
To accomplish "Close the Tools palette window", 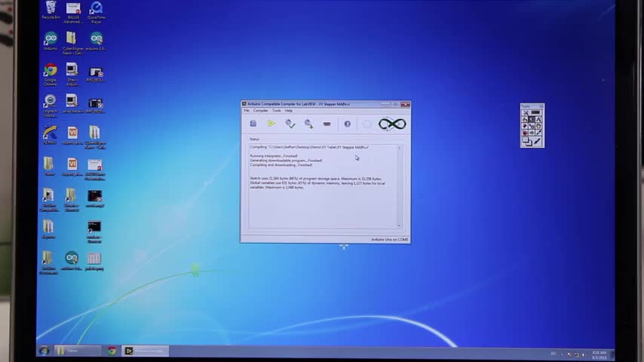I will (x=541, y=106).
